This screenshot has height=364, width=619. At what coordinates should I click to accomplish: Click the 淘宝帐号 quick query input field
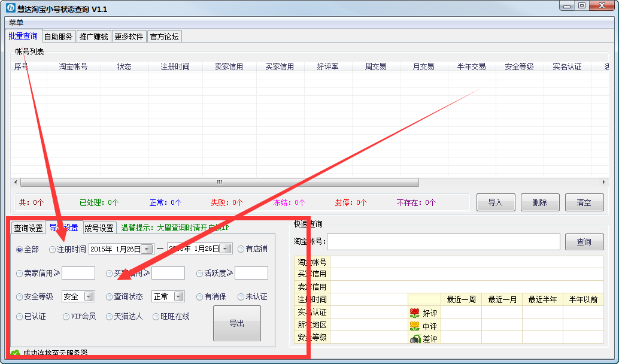(x=443, y=242)
